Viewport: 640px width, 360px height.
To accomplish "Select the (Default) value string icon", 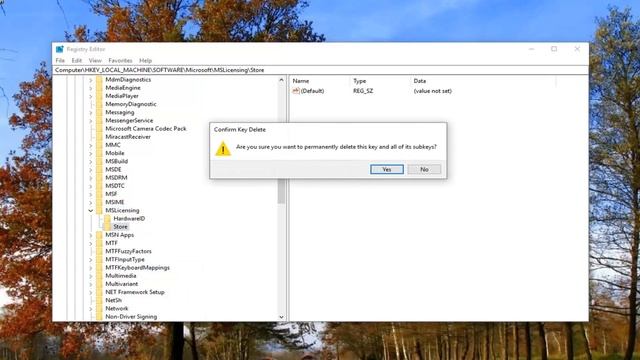I will [296, 91].
